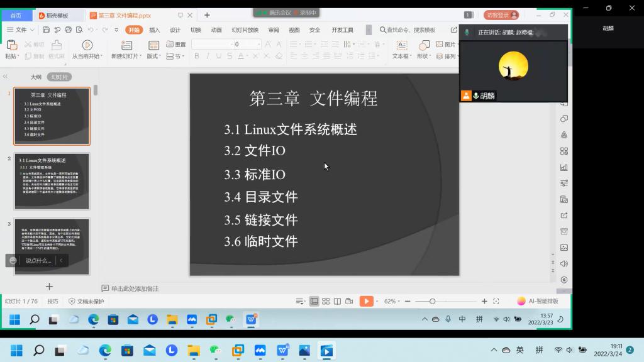Toggle the Outline view in side panel
644x362 pixels.
click(x=36, y=77)
